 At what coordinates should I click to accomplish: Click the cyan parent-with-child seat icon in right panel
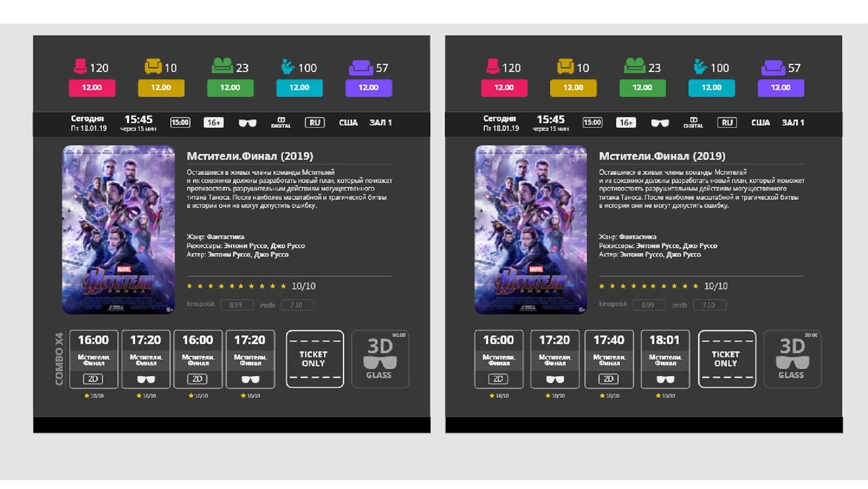(700, 66)
